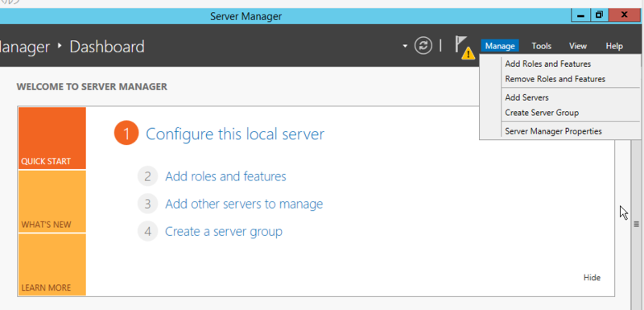
Task: Click Configure this local server link
Action: click(235, 134)
